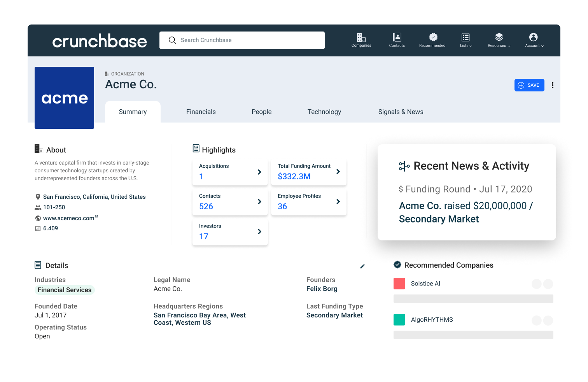Click the Account profile icon

pyautogui.click(x=533, y=37)
